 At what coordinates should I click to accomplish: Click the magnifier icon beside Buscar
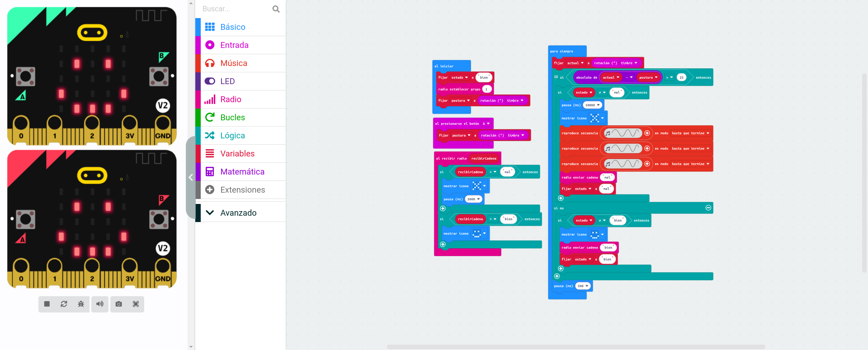click(276, 9)
